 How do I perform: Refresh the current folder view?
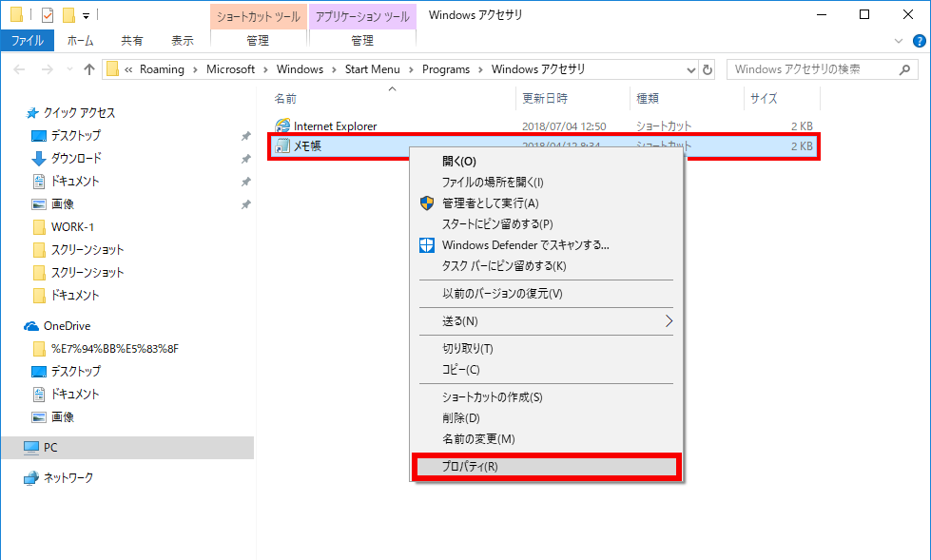[708, 69]
